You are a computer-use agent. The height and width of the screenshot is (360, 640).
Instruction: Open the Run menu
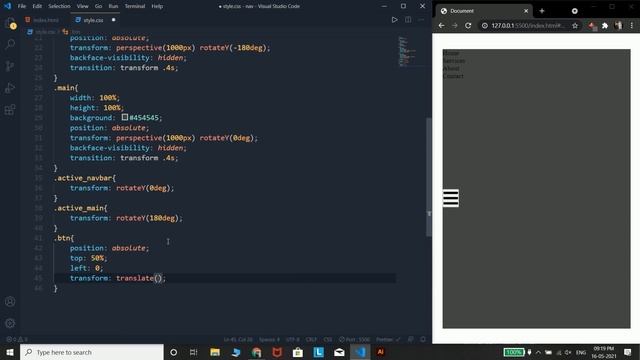click(x=113, y=6)
